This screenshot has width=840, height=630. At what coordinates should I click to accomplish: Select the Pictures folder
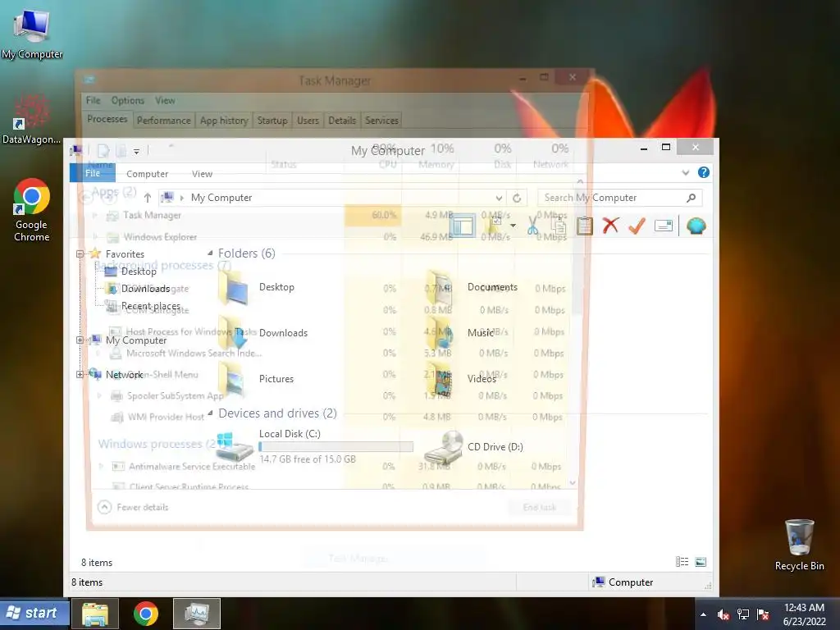click(x=257, y=379)
